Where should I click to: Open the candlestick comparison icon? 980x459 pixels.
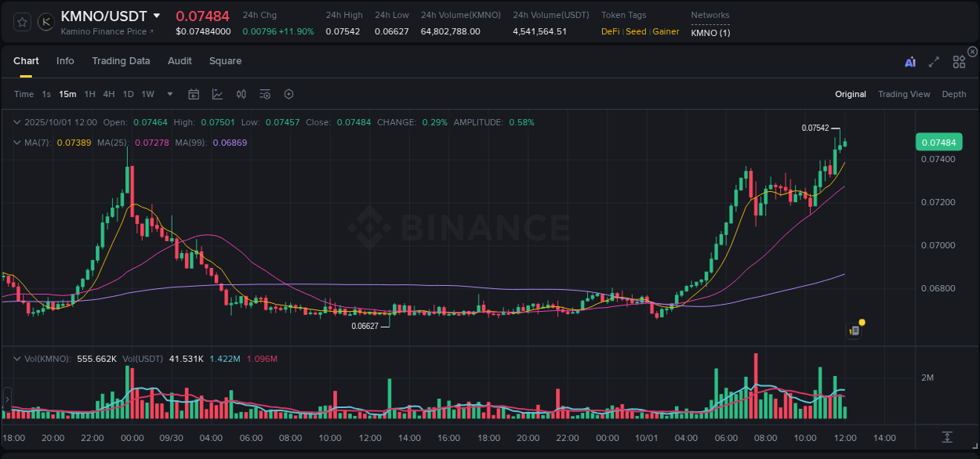pyautogui.click(x=241, y=94)
